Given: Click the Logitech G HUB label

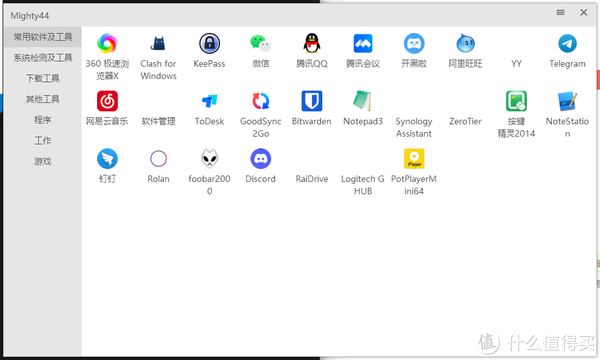Looking at the screenshot, I should coord(363,185).
